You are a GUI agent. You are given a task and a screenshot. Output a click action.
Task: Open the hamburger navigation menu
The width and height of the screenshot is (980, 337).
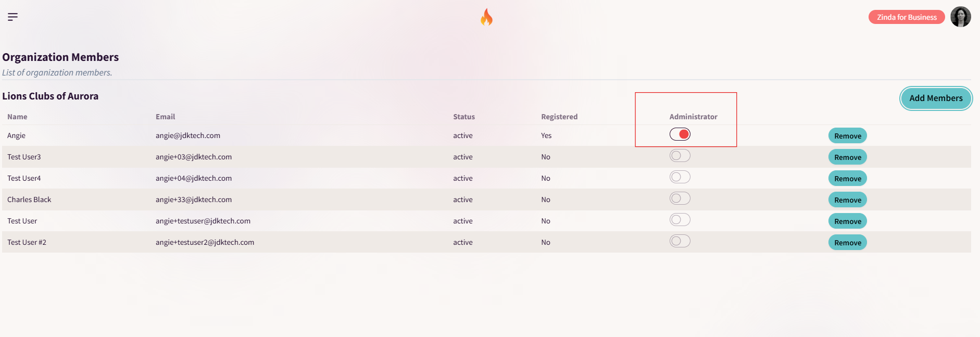(x=12, y=17)
